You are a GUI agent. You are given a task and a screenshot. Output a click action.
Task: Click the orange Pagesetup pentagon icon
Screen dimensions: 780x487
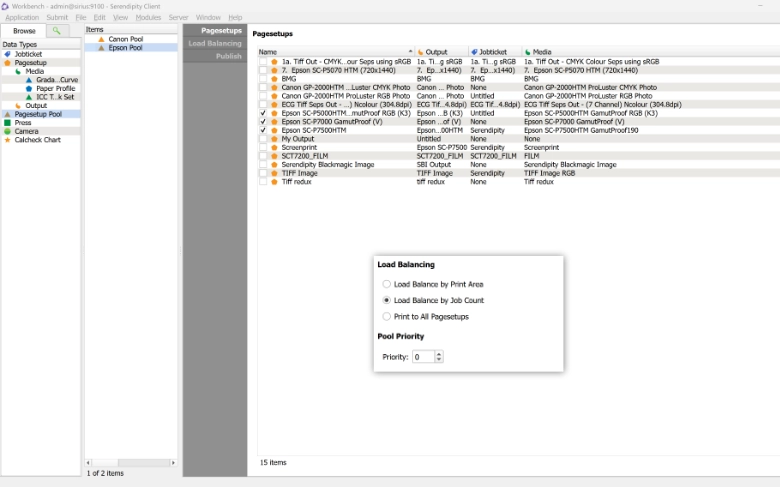(x=8, y=63)
